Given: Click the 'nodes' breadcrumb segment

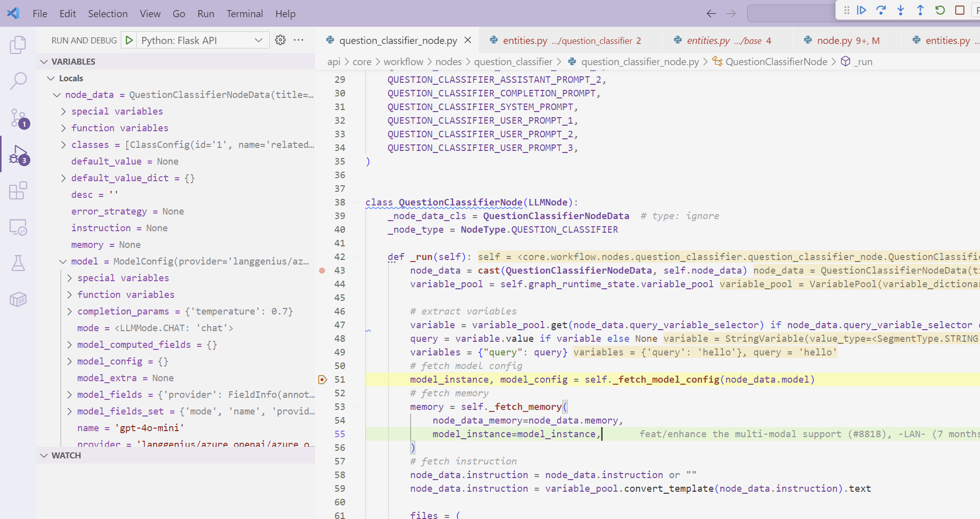Looking at the screenshot, I should [x=449, y=62].
